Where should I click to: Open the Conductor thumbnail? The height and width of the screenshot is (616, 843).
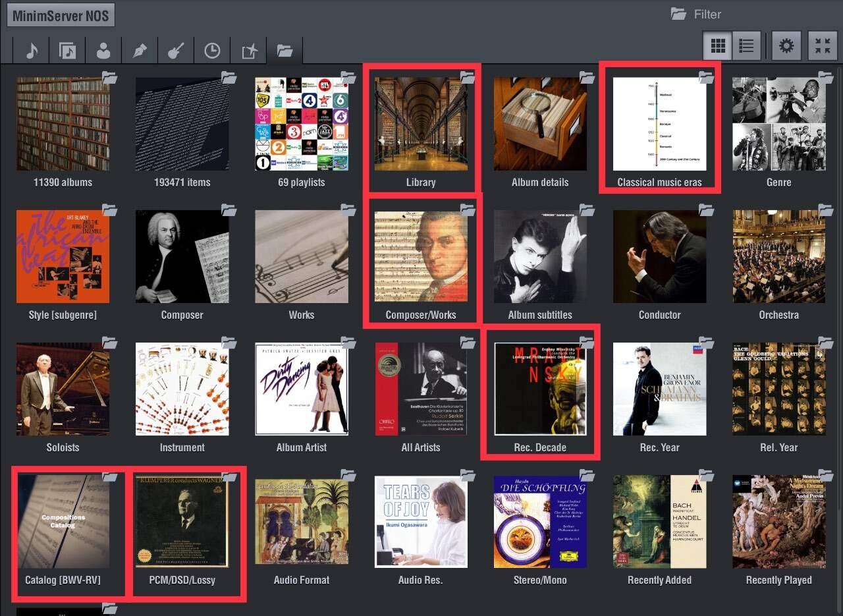(659, 256)
